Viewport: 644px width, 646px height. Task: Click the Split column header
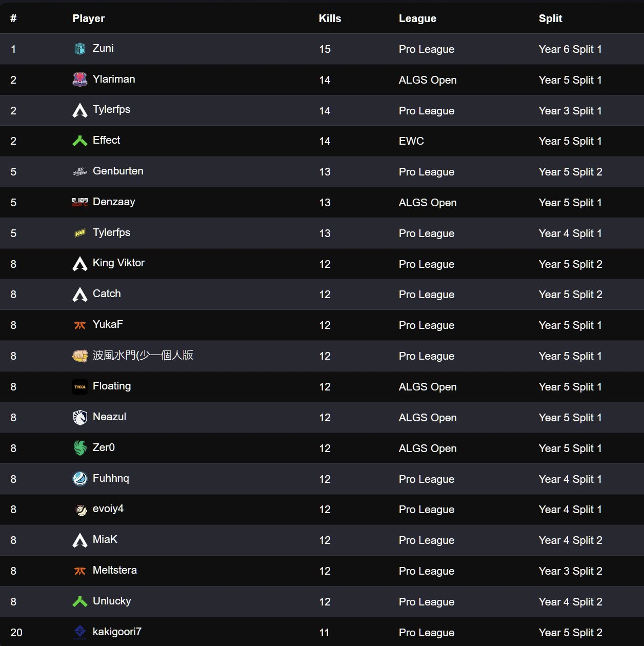[550, 18]
